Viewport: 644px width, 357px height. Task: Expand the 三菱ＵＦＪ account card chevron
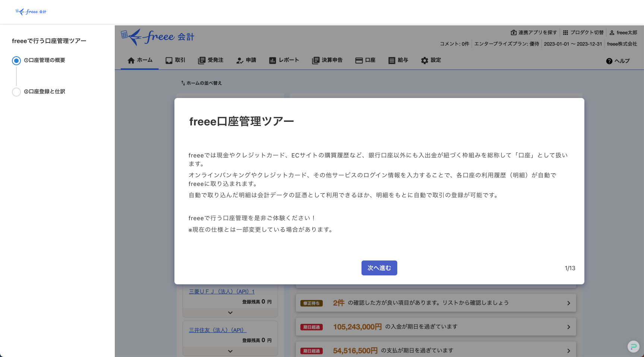230,313
